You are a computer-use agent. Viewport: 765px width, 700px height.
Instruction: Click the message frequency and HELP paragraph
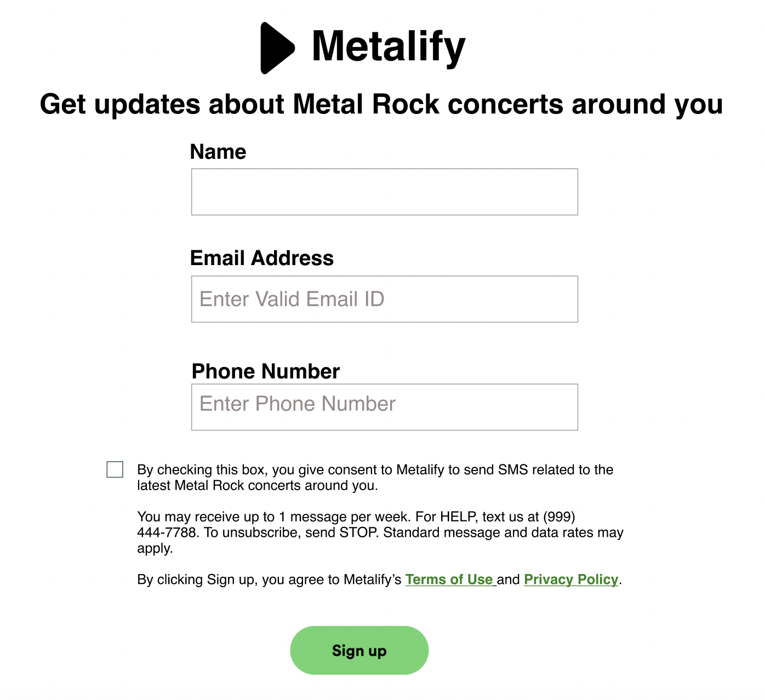pos(380,532)
